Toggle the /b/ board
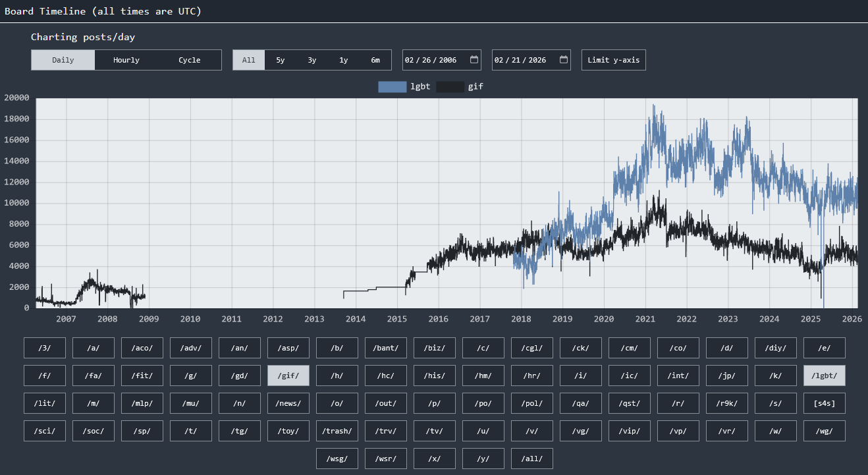 337,348
